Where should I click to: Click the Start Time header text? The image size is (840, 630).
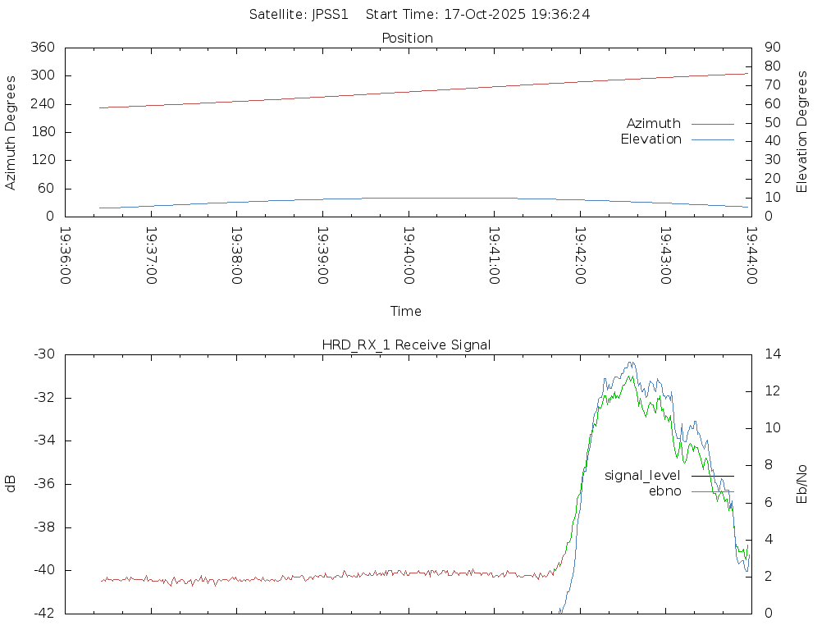477,14
